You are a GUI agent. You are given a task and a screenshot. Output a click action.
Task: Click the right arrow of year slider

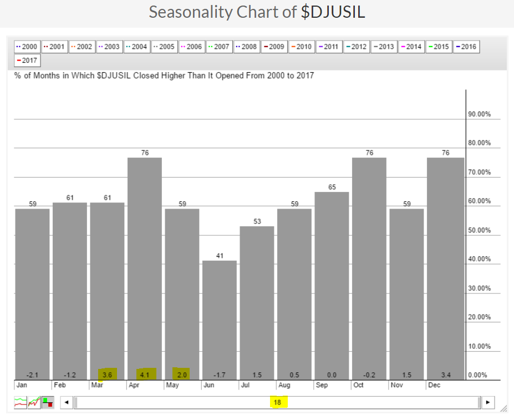pos(488,402)
